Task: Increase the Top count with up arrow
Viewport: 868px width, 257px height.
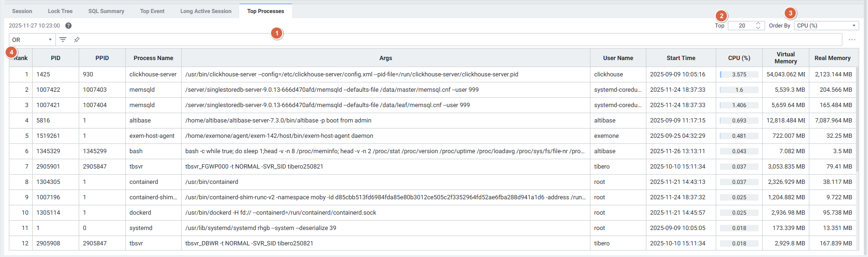Action: tap(758, 23)
